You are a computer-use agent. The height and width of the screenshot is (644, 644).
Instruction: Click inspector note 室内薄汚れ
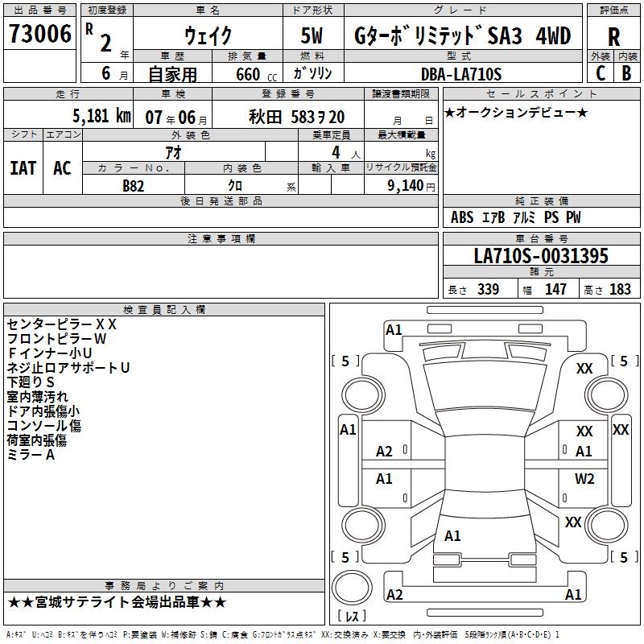[37, 397]
